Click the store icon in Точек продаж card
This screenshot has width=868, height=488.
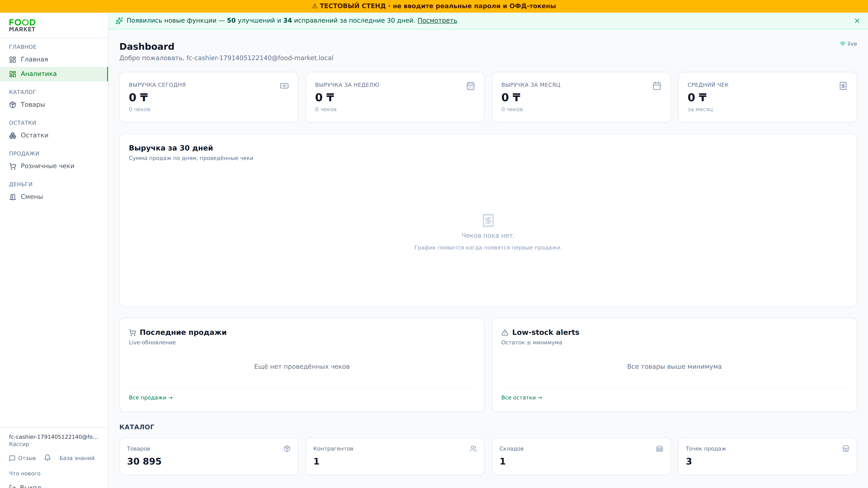tap(846, 449)
